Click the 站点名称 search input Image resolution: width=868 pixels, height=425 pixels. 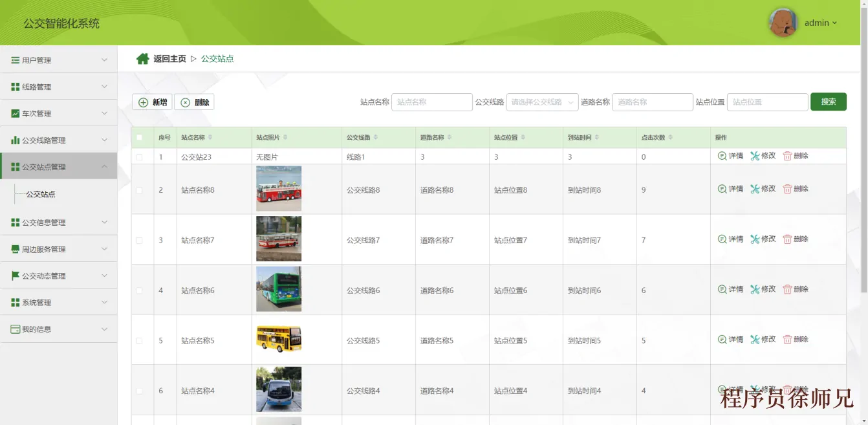pos(432,102)
